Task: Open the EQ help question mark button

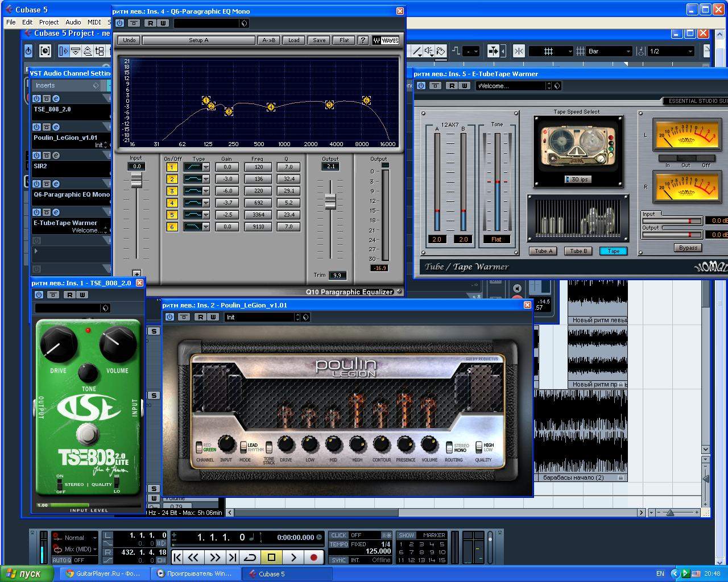Action: coord(362,40)
